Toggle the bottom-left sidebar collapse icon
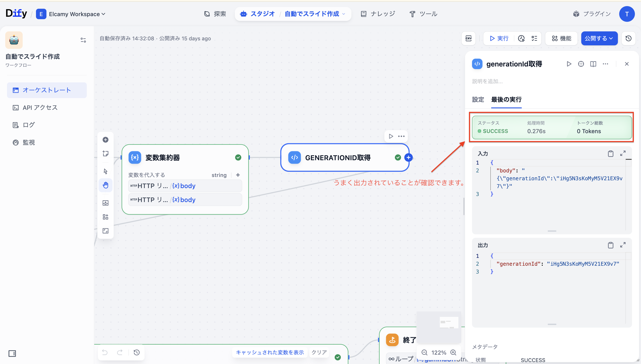 pos(12,353)
